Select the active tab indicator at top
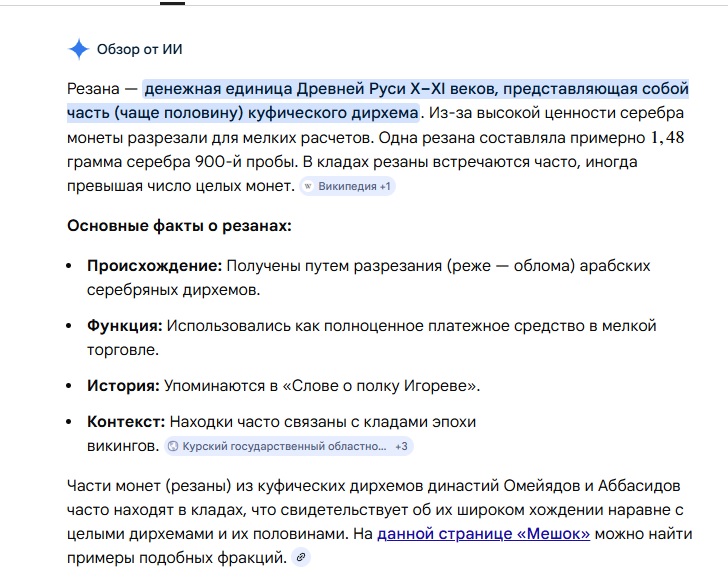This screenshot has height=588, width=728. pyautogui.click(x=172, y=3)
